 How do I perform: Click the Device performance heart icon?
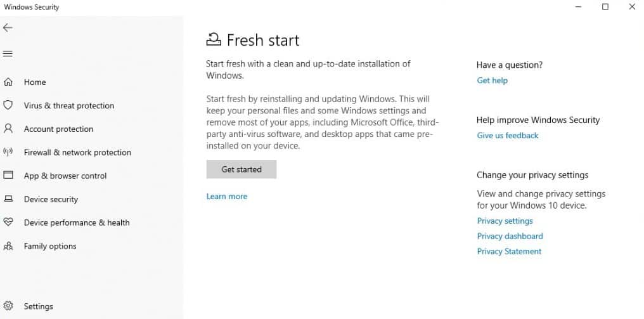8,223
